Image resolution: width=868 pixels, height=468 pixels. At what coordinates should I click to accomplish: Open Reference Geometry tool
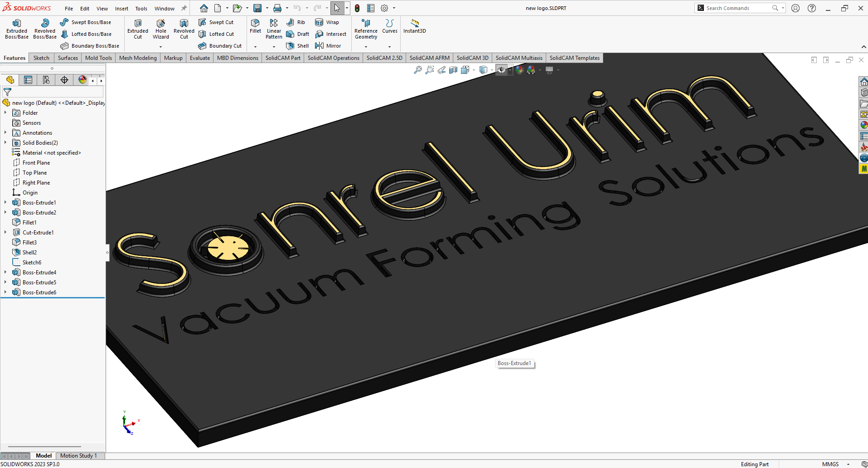pos(366,29)
